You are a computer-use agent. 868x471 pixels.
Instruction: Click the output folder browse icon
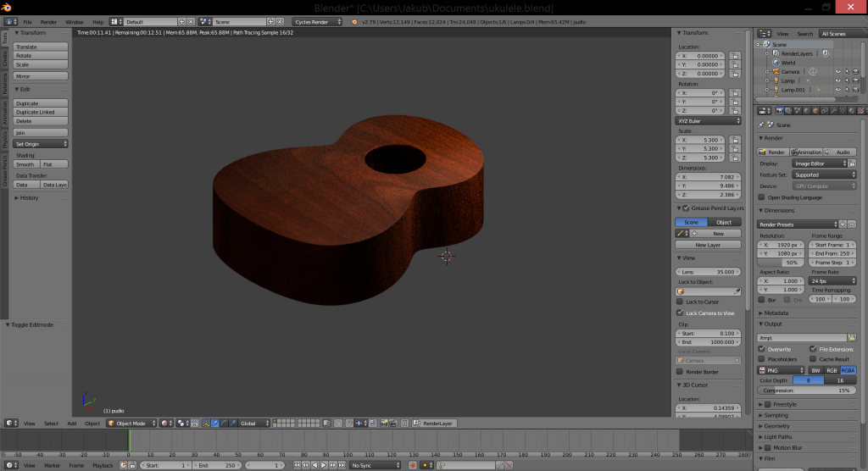click(852, 338)
